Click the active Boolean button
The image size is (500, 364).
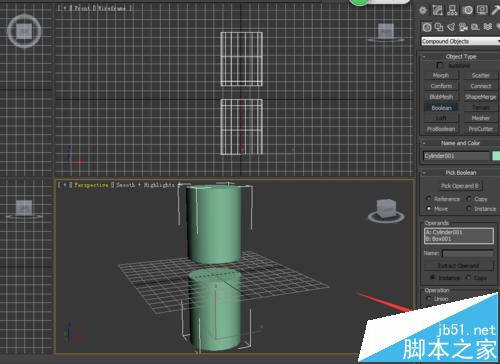coord(441,108)
